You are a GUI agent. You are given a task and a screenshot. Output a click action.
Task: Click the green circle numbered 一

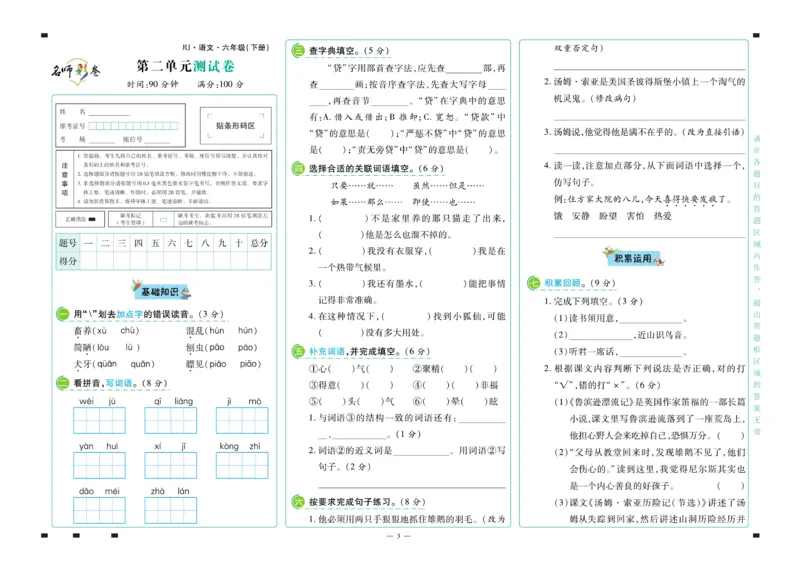coord(63,314)
